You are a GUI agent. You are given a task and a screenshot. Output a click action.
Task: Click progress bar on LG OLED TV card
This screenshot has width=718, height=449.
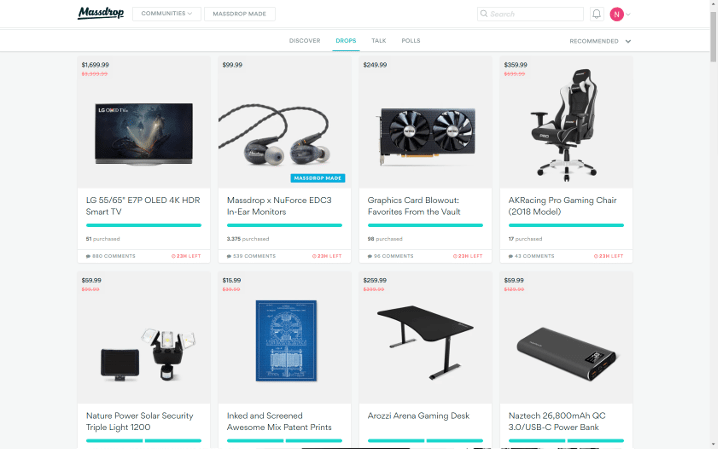(x=143, y=225)
